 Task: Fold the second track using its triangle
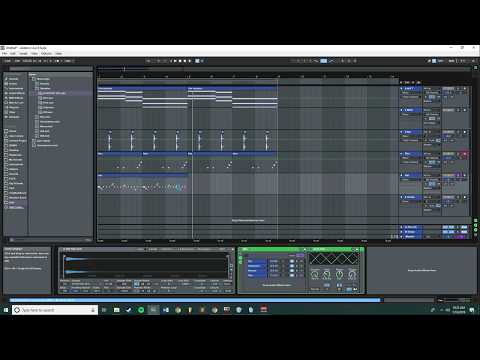(402, 110)
